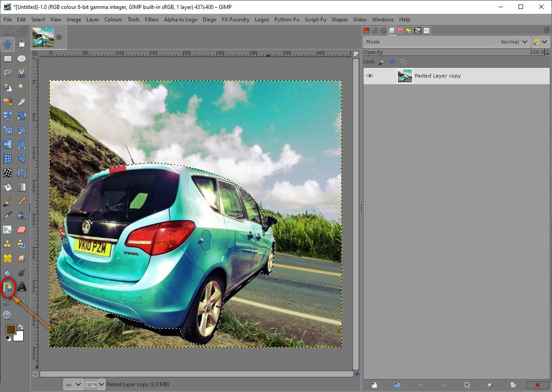Image resolution: width=552 pixels, height=392 pixels.
Task: Click the car image tab thumbnail
Action: point(43,37)
